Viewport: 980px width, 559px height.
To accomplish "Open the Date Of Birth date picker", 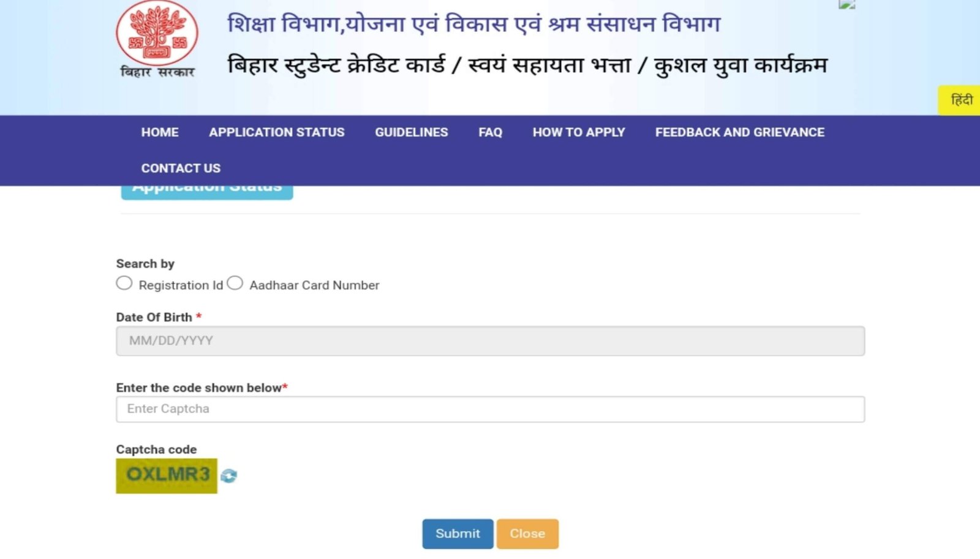I will (x=490, y=341).
